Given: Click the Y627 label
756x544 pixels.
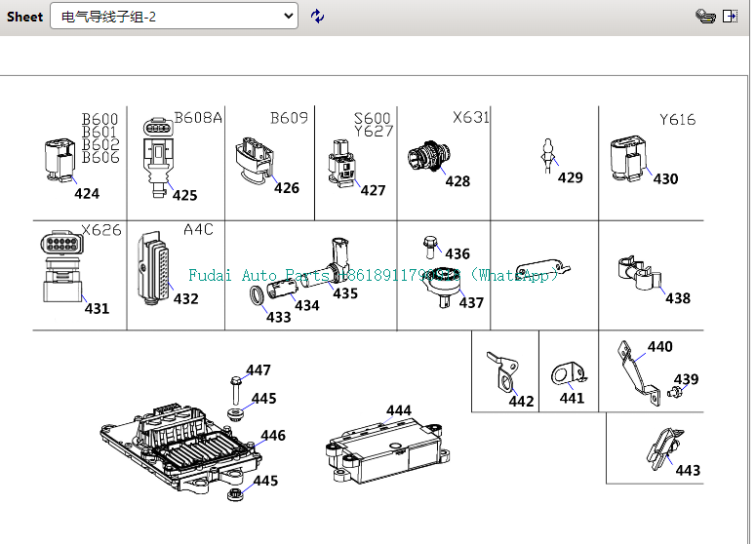Looking at the screenshot, I should (x=374, y=131).
